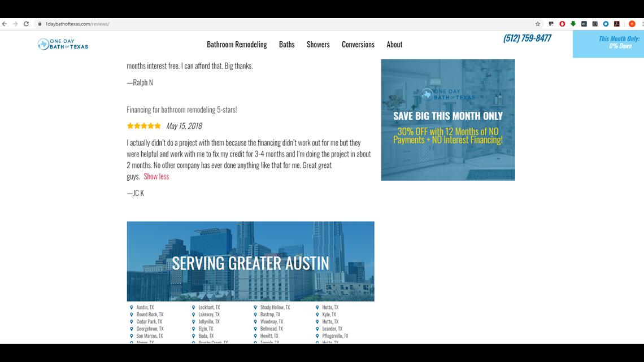The height and width of the screenshot is (362, 644).
Task: Click the map pin next to Shady Hollow, TX
Action: click(255, 307)
